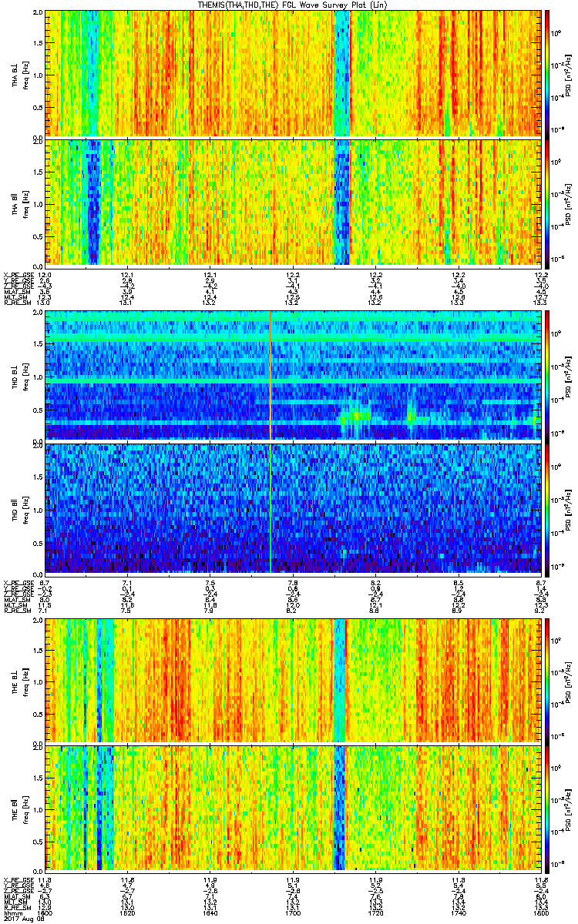Click the 1740 time tick label

tap(458, 912)
